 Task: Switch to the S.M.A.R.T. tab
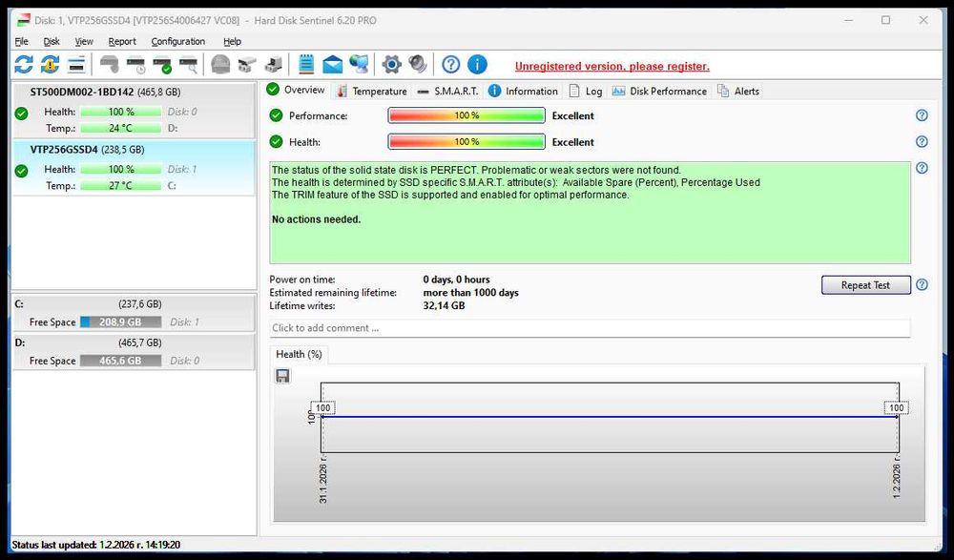(x=448, y=91)
